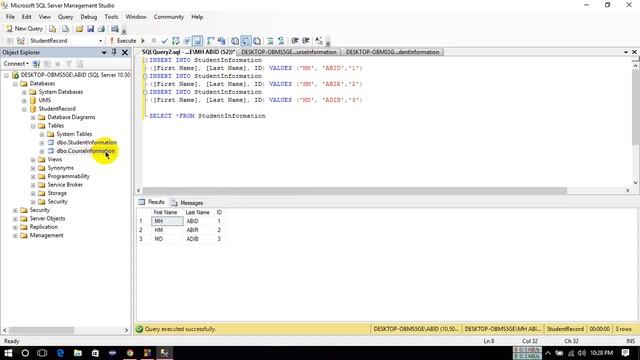The height and width of the screenshot is (360, 640).
Task: Open the Query menu
Action: tap(65, 17)
